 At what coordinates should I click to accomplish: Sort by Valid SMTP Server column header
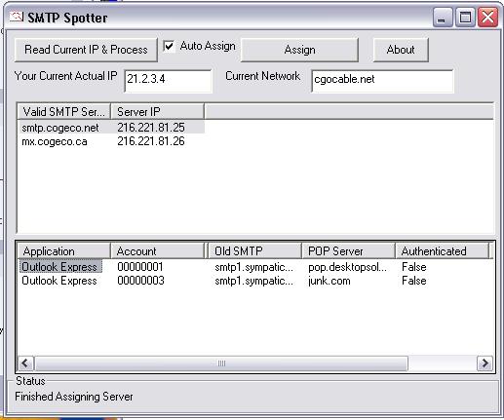[64, 112]
